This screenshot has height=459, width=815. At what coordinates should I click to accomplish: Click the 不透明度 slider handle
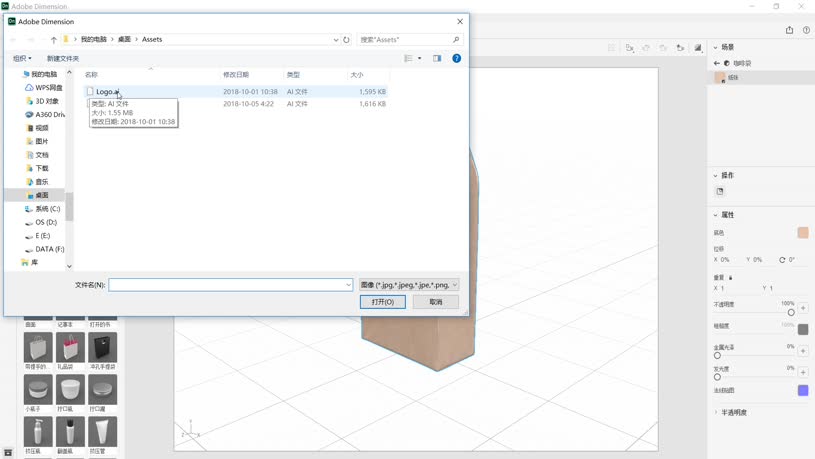coord(791,312)
